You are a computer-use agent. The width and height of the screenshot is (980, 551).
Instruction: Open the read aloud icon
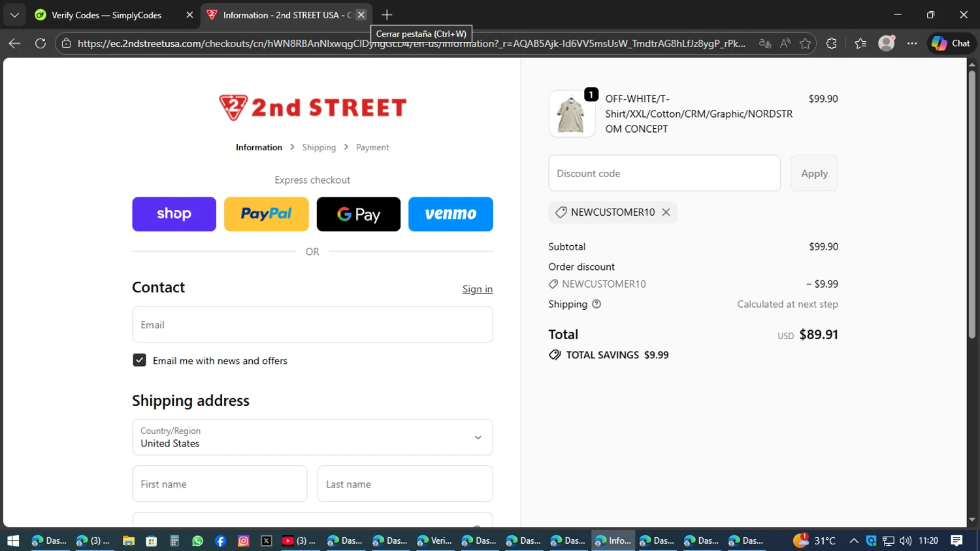coord(785,43)
